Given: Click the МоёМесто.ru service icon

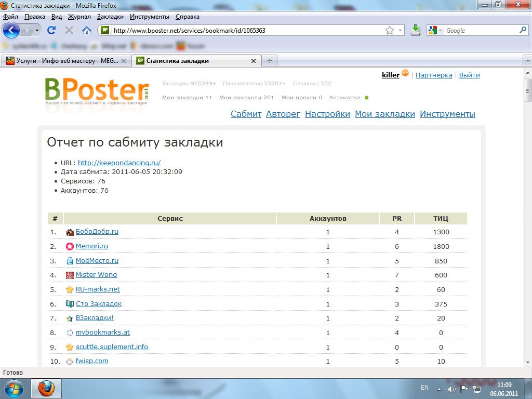Looking at the screenshot, I should point(70,261).
